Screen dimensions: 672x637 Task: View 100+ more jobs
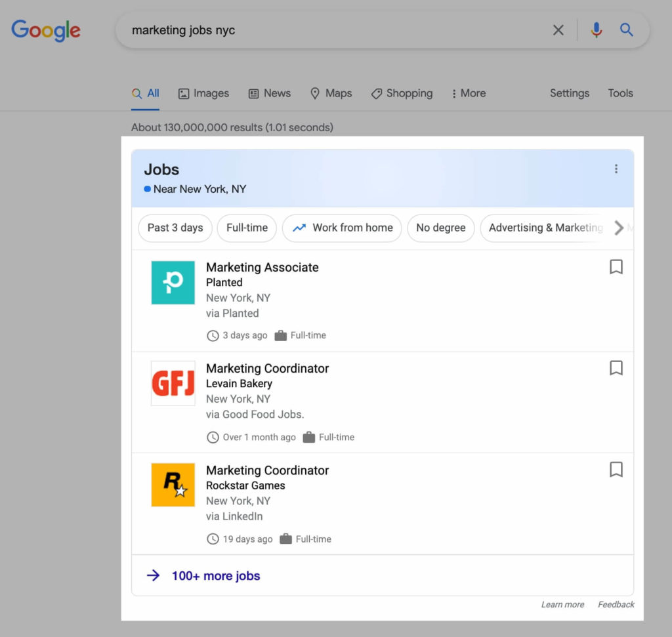[x=216, y=576]
